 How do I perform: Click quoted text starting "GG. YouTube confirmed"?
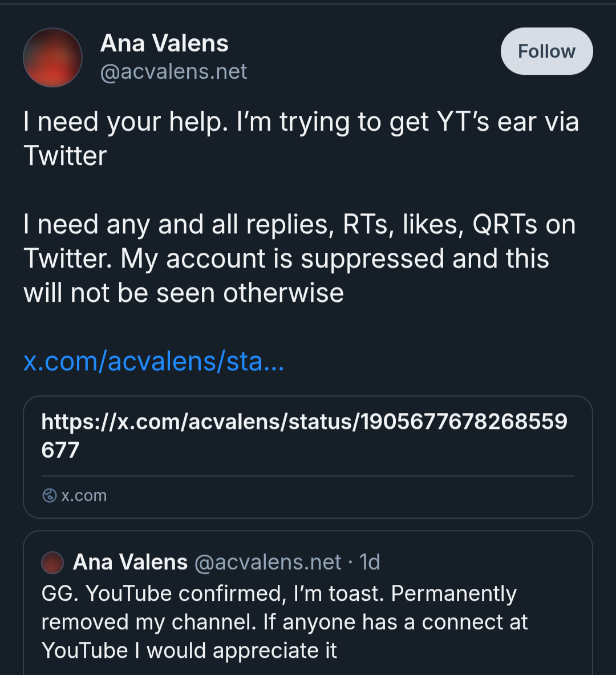point(278,594)
